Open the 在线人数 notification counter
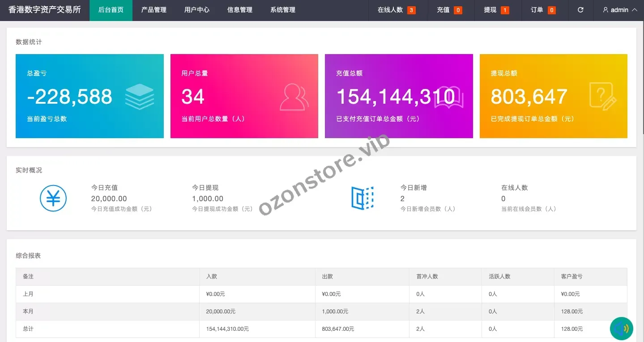This screenshot has height=342, width=644. (x=396, y=10)
